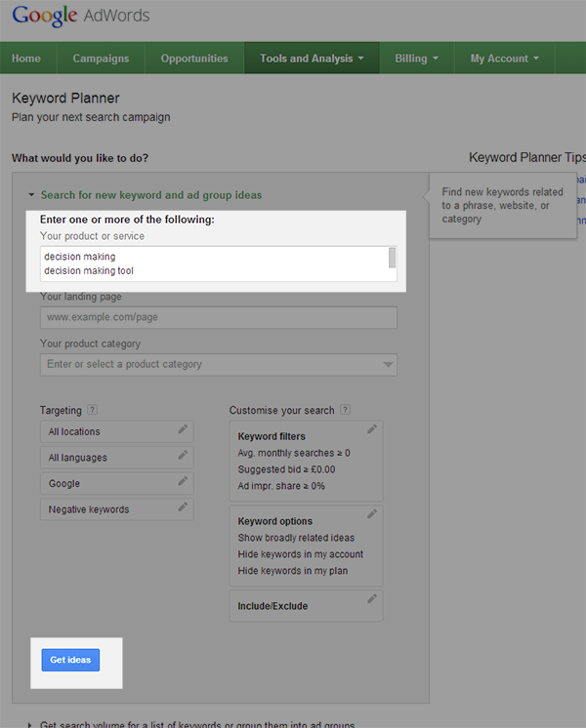
Task: Open the Billing menu
Action: coord(416,59)
